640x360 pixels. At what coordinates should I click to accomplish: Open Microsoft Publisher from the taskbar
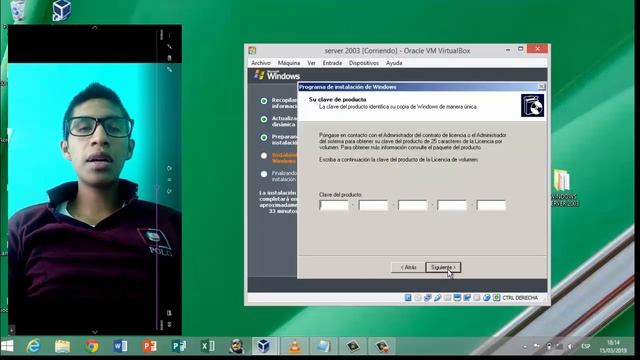179,347
